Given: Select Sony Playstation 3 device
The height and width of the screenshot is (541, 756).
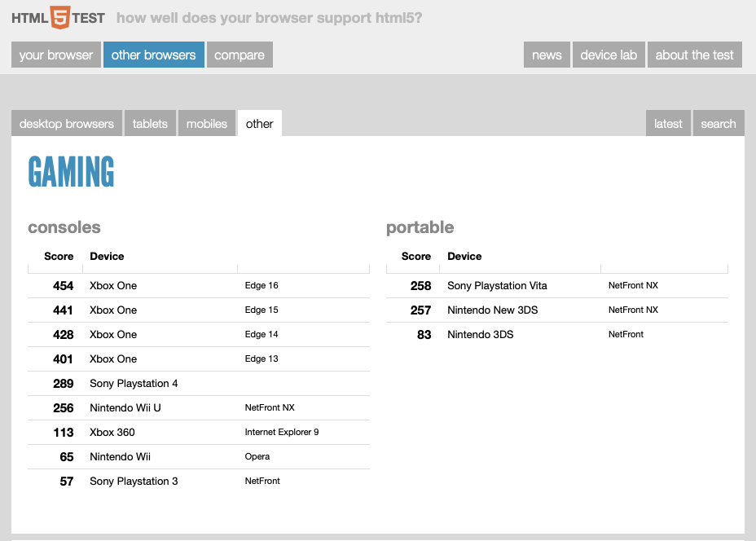Looking at the screenshot, I should (134, 482).
